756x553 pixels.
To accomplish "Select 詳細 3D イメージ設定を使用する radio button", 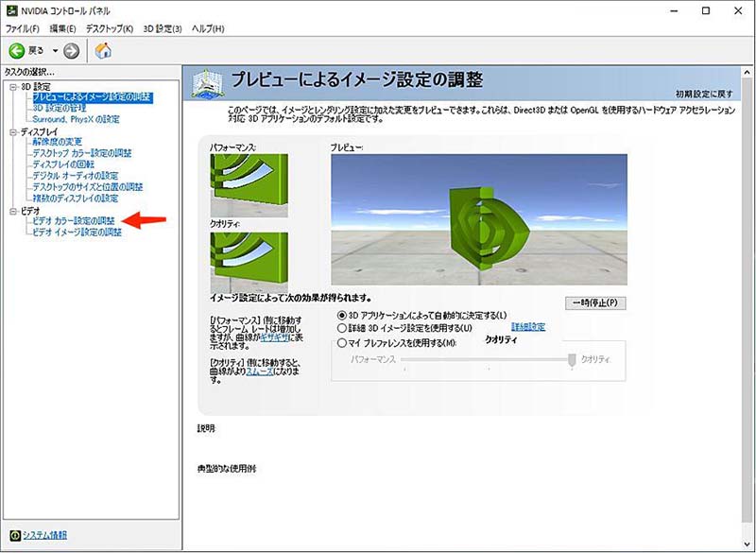I will tap(342, 328).
